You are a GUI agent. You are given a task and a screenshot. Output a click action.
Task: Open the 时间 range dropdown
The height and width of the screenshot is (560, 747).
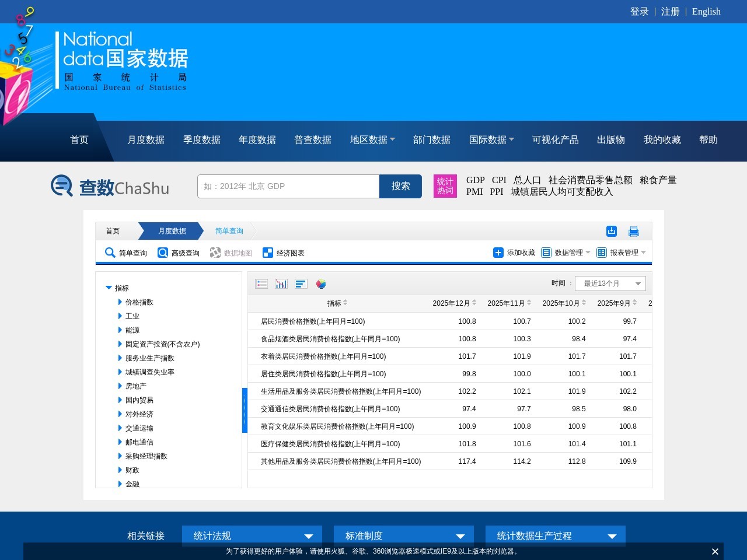click(x=610, y=283)
